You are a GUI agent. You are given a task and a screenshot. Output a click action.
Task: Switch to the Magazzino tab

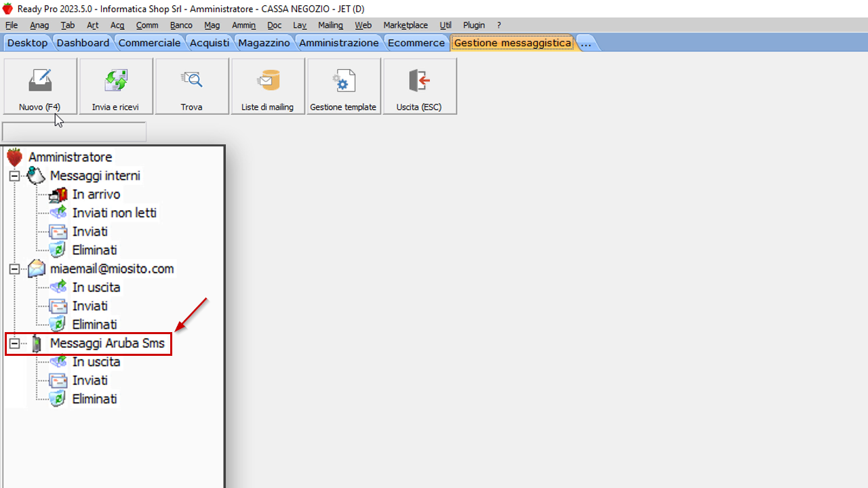[x=264, y=43]
